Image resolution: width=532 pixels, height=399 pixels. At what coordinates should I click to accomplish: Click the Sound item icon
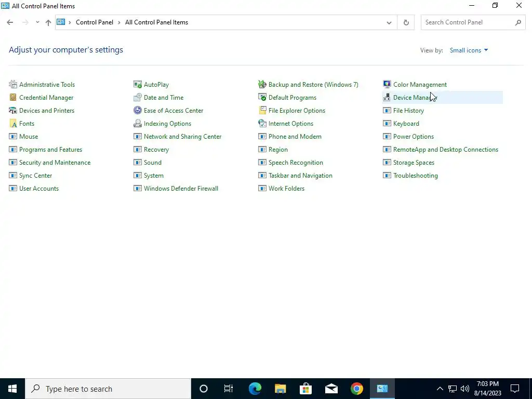pos(137,162)
